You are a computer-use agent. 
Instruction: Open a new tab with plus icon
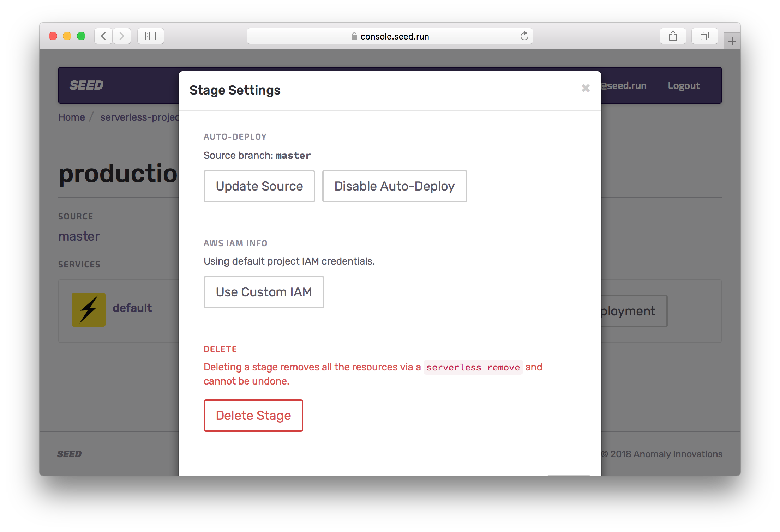point(732,42)
